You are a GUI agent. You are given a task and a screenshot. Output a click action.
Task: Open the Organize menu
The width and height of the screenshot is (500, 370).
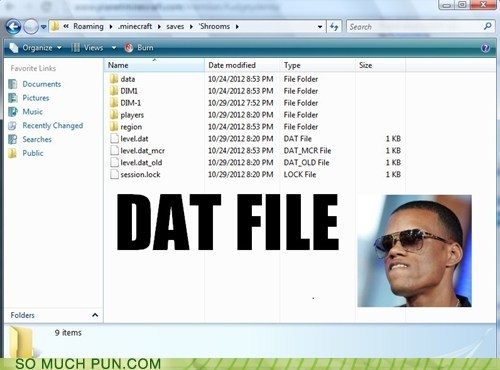point(36,48)
